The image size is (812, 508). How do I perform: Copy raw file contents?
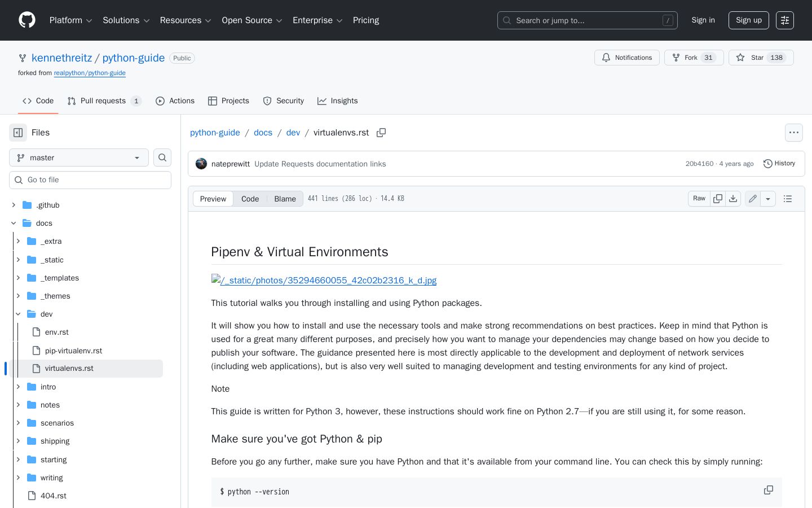click(x=718, y=199)
